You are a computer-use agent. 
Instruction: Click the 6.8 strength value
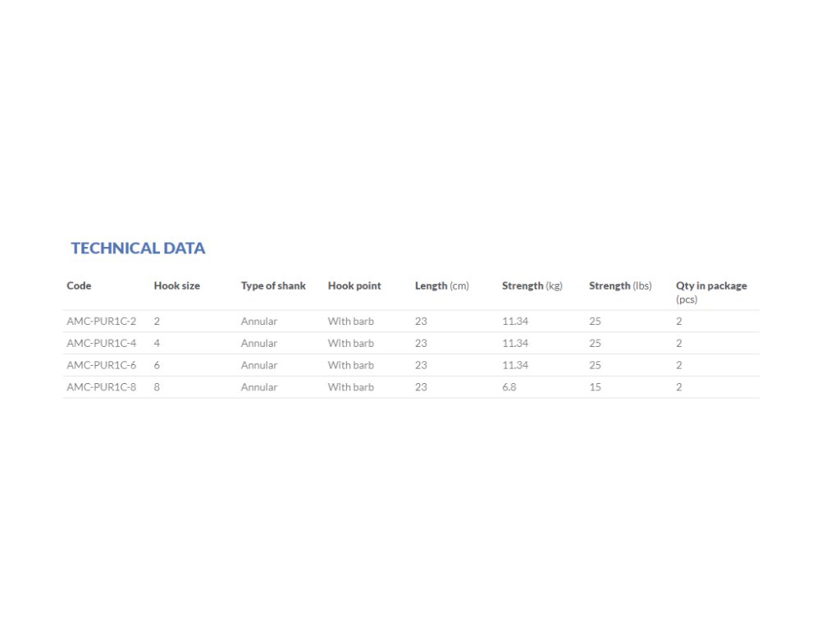pyautogui.click(x=509, y=386)
